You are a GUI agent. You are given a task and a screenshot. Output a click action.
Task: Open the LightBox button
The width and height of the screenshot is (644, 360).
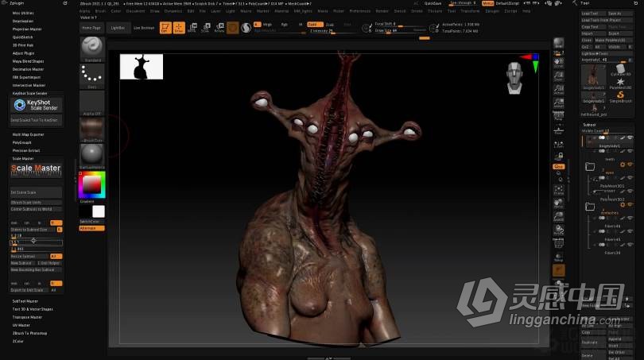pyautogui.click(x=118, y=28)
